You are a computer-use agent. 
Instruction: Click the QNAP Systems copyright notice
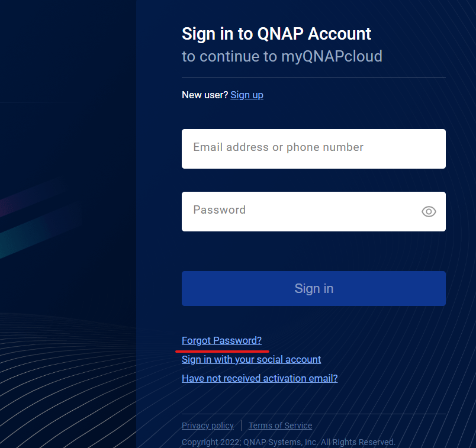(x=288, y=442)
